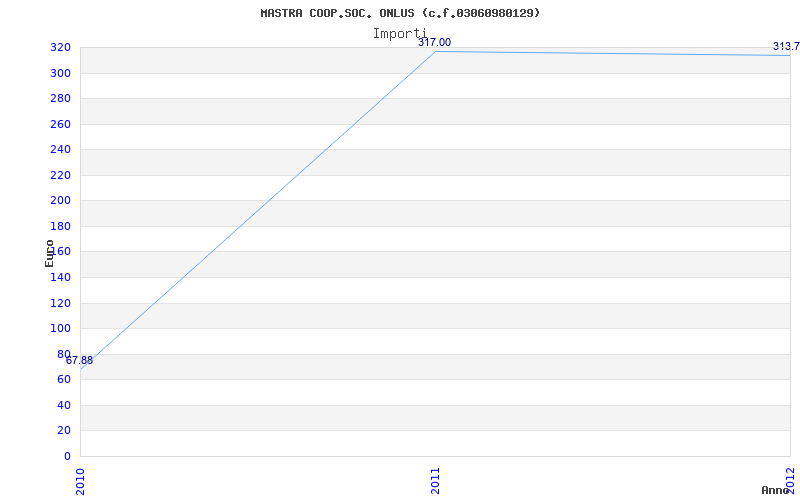Click the 200 y-axis tick label
This screenshot has height=500, width=800.
[x=60, y=201]
